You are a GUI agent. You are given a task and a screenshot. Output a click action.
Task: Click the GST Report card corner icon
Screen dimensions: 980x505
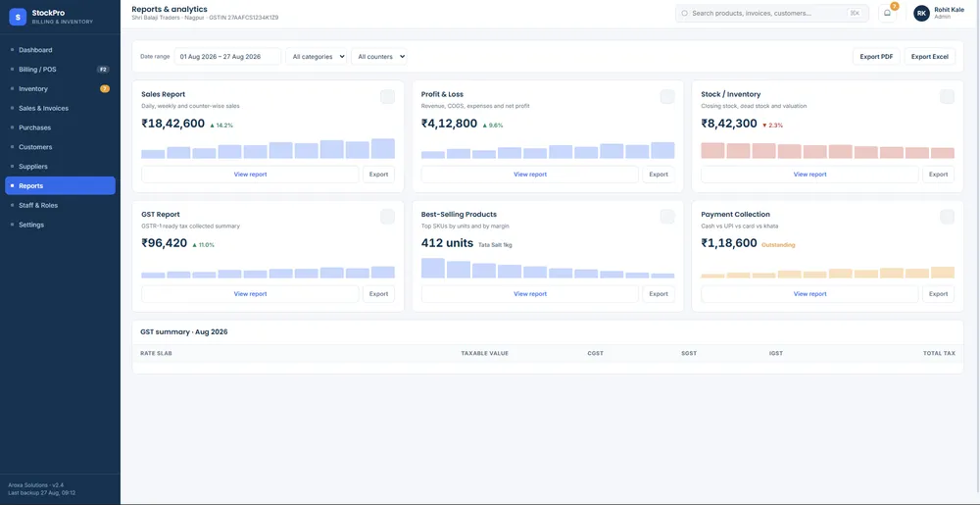coord(387,217)
